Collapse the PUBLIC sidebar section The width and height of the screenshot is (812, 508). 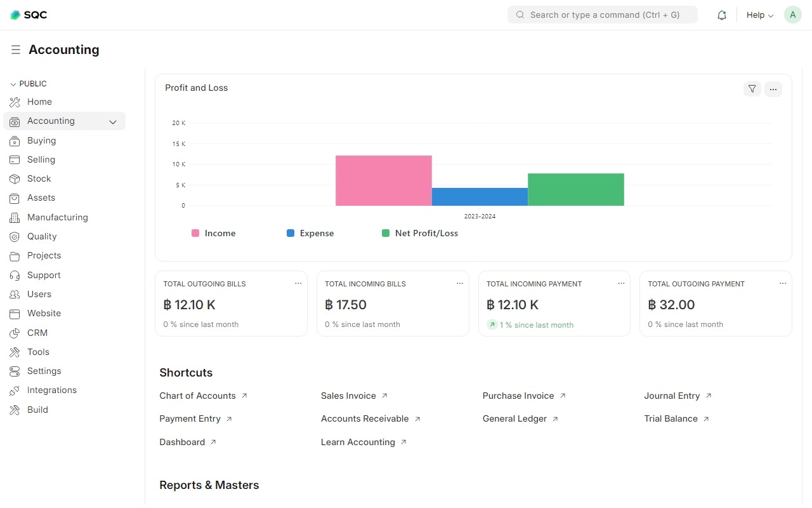point(29,84)
